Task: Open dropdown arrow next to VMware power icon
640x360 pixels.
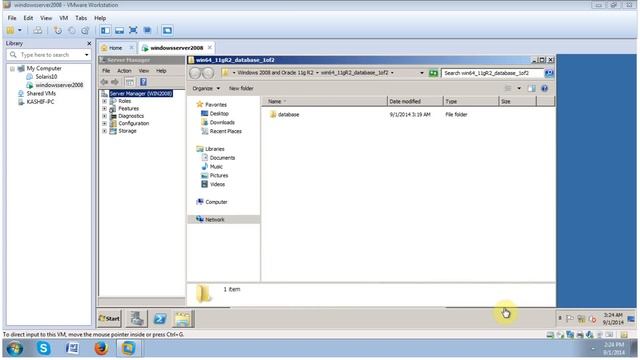Action: [x=20, y=30]
